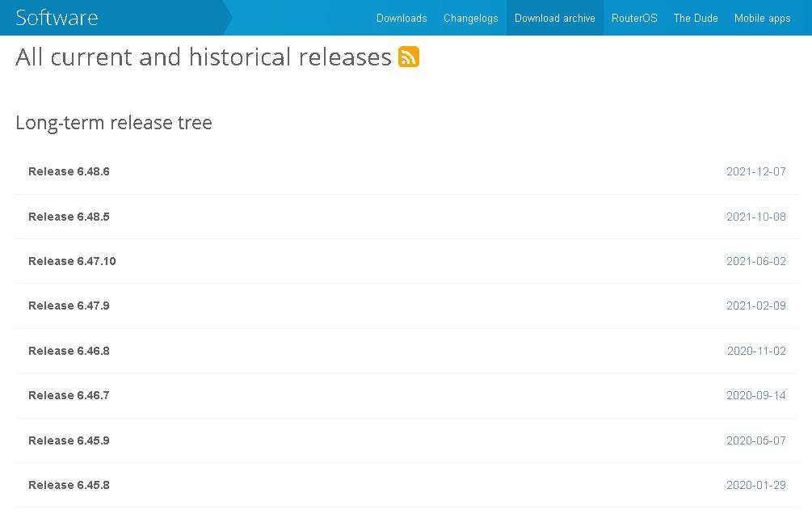Click the date 2020-05-07
812x514 pixels.
point(756,440)
